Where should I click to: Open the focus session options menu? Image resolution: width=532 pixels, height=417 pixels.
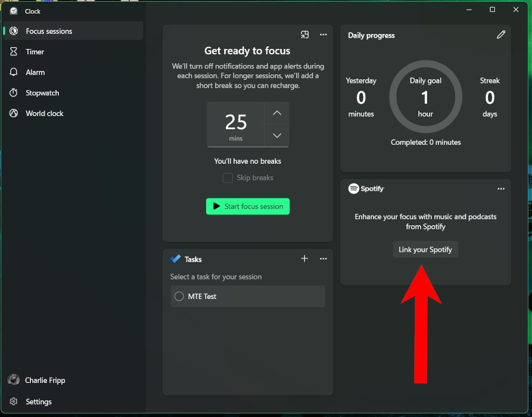[323, 35]
